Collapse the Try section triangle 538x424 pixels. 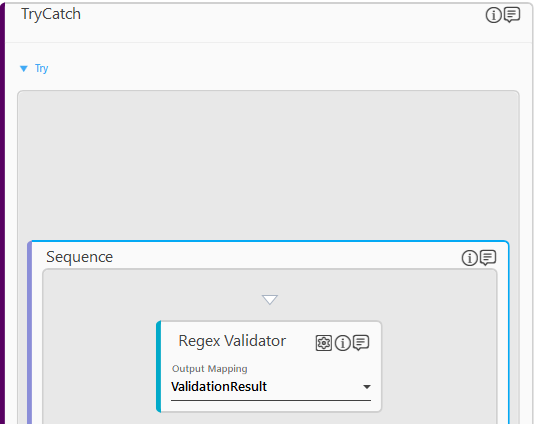click(x=24, y=69)
